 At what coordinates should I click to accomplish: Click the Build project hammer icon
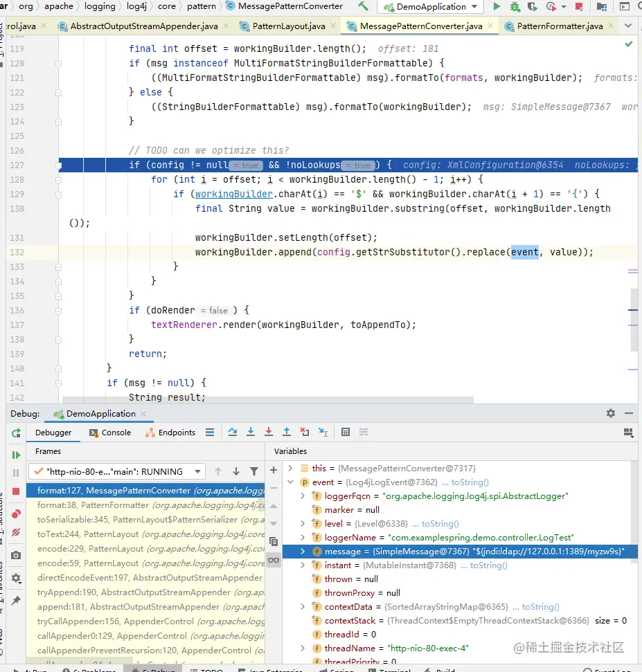[363, 6]
